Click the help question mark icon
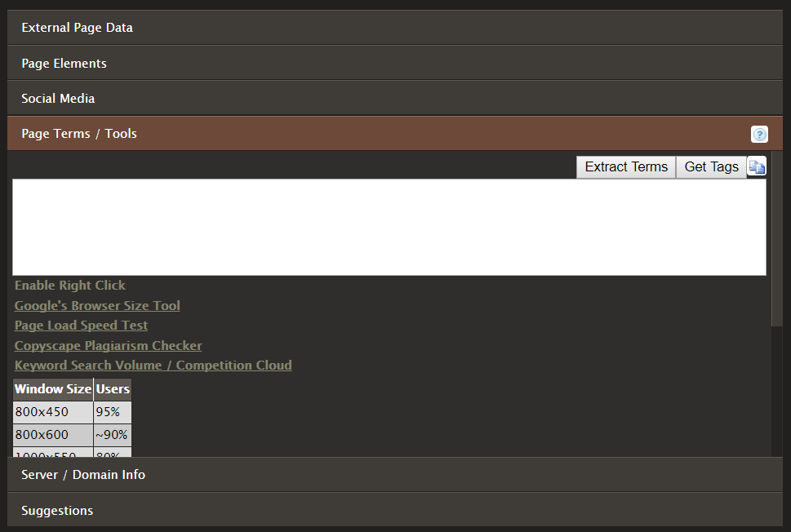 [759, 135]
